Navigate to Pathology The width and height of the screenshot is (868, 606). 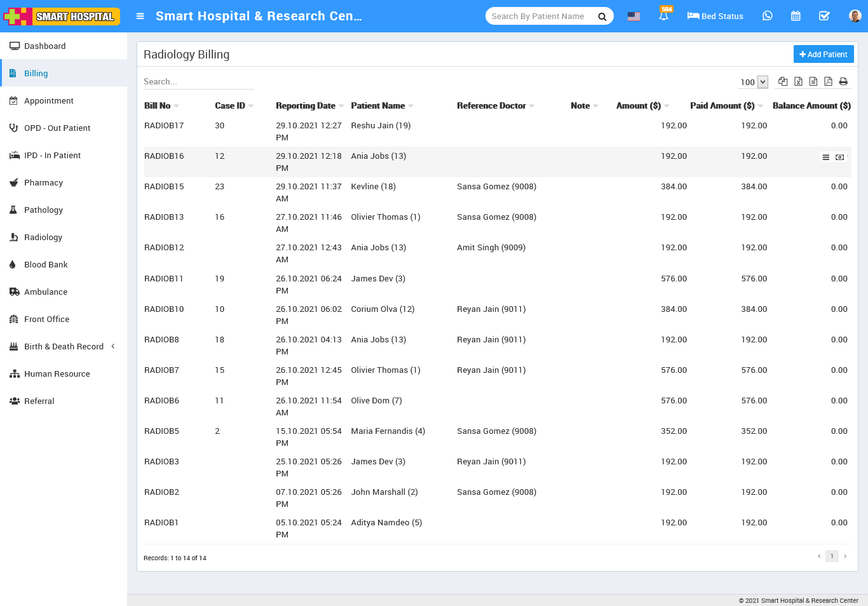click(64, 210)
